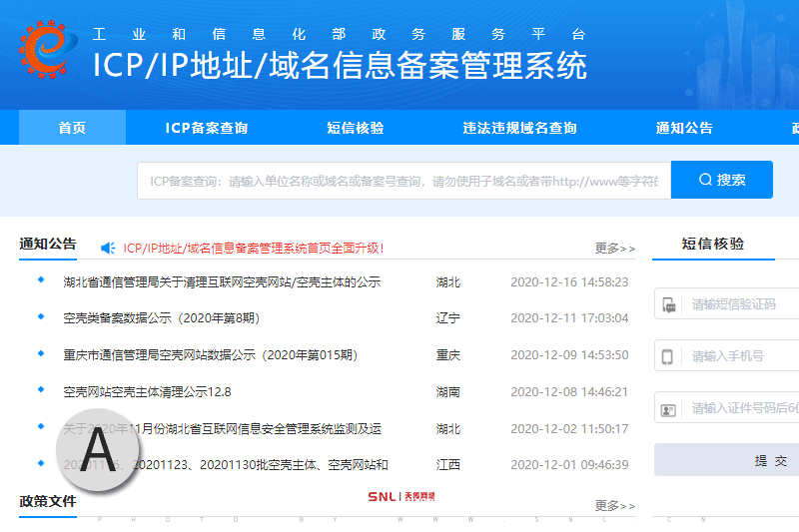The width and height of the screenshot is (799, 532).
Task: Click the 湖南 province label
Action: coord(447,392)
